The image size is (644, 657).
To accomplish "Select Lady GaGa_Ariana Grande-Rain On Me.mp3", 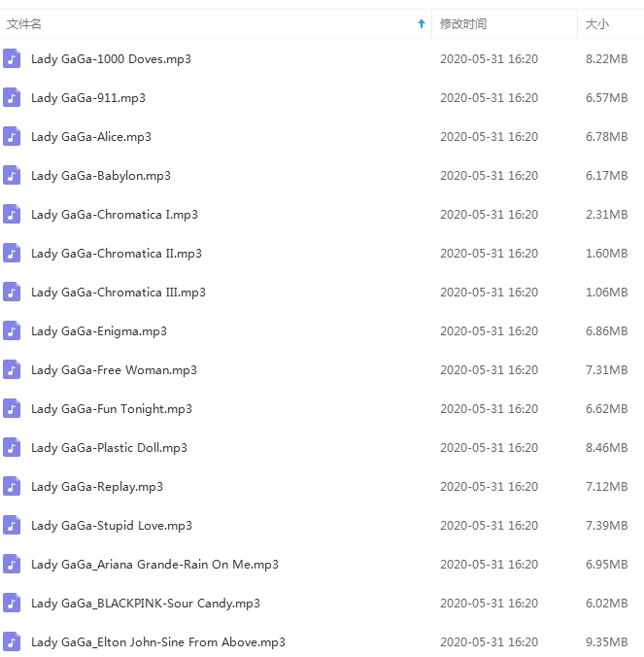I will 154,565.
